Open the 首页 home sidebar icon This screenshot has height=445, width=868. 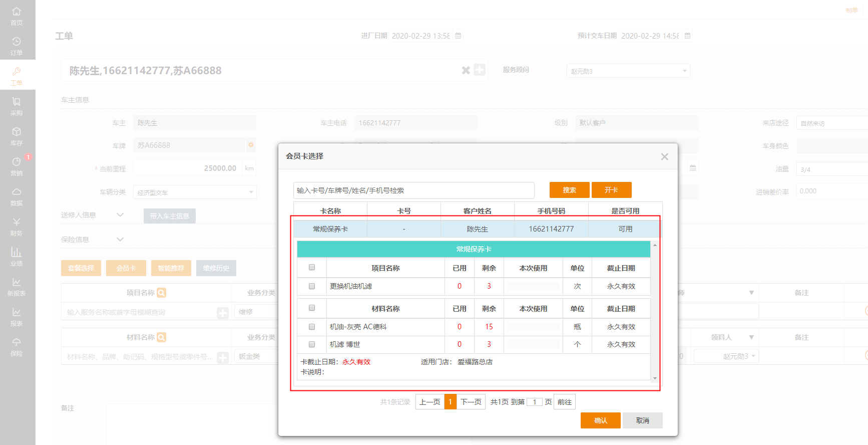point(17,15)
